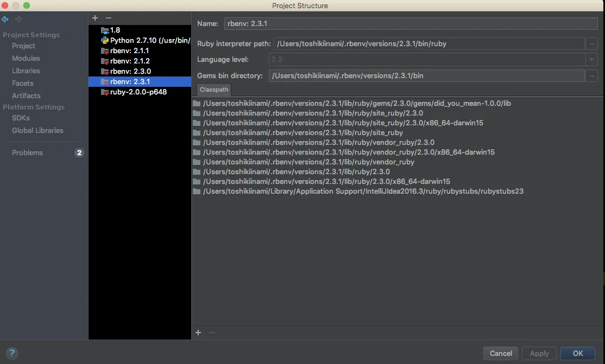Viewport: 605px width, 364px height.
Task: Select the site_ruby/2.3.0 classpath entry
Action: click(x=313, y=113)
